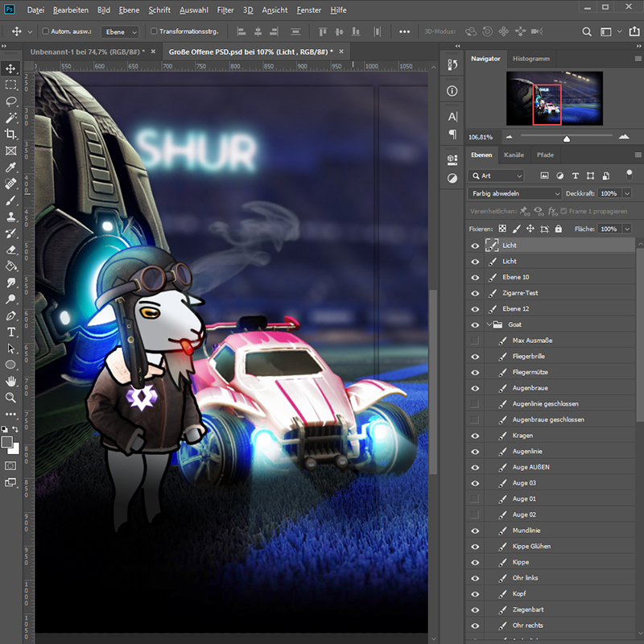Viewport: 644px width, 644px height.
Task: Select the Paint Bucket tool
Action: 10,266
